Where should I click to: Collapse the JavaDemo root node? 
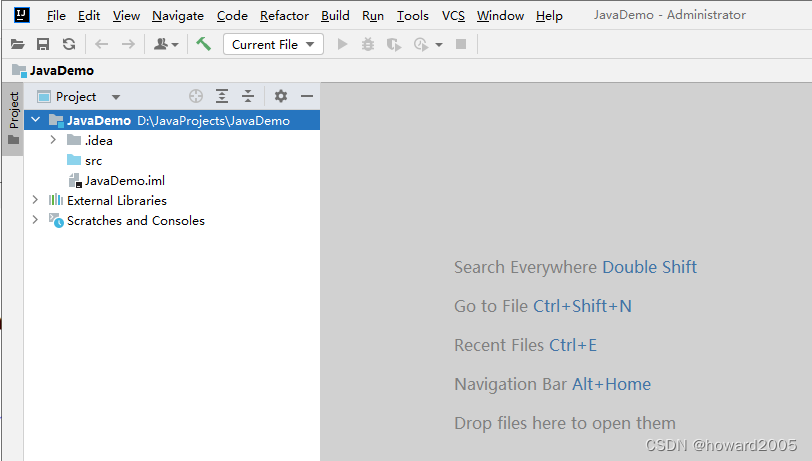click(36, 120)
